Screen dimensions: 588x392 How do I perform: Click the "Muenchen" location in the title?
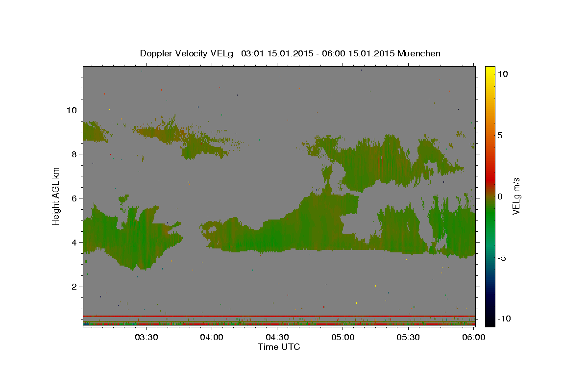coord(419,53)
